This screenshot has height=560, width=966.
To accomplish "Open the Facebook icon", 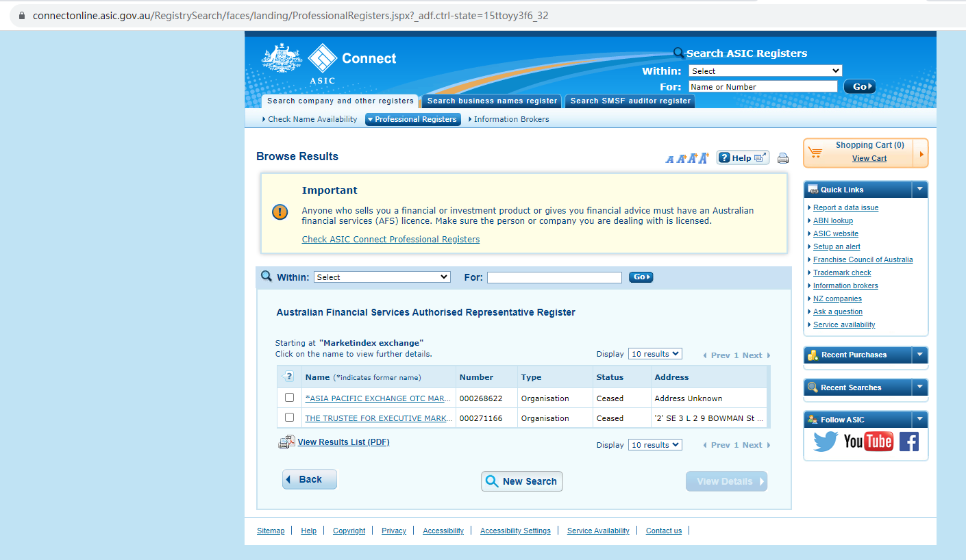I will 909,442.
